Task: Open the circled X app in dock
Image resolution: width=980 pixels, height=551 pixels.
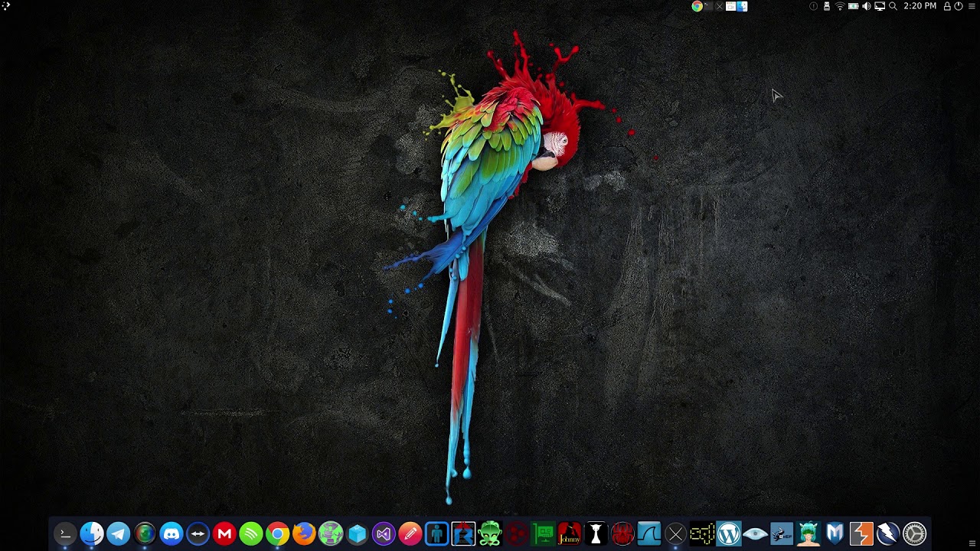Action: pos(675,533)
